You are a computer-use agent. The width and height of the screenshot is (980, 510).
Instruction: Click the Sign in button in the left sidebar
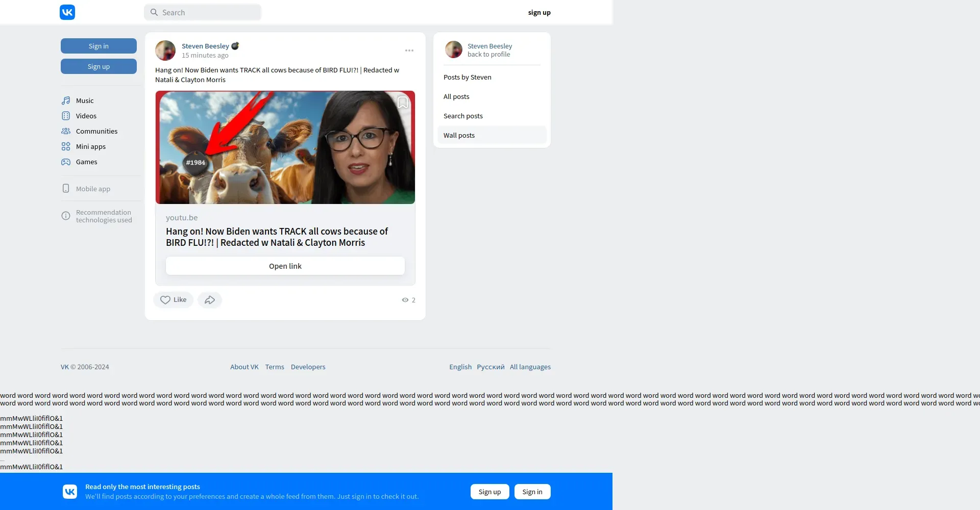(99, 46)
